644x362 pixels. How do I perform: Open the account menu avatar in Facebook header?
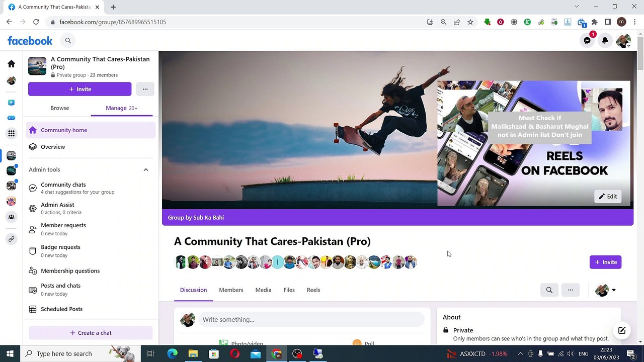click(623, 41)
